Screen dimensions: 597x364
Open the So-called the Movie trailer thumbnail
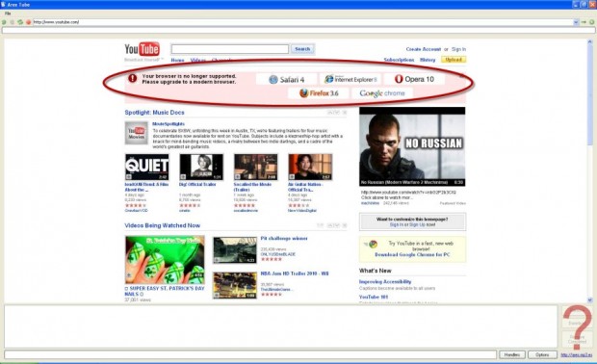click(255, 167)
